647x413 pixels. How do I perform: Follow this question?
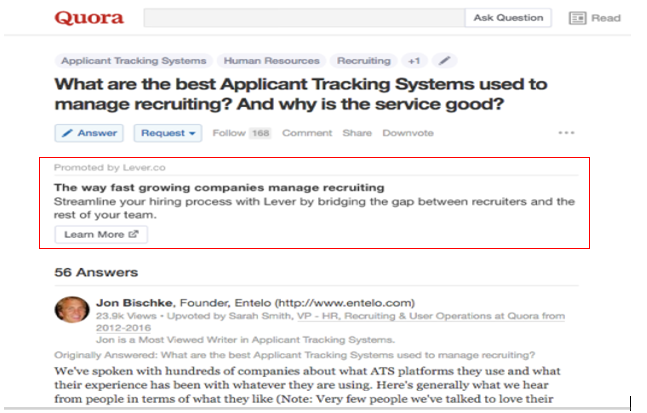229,133
